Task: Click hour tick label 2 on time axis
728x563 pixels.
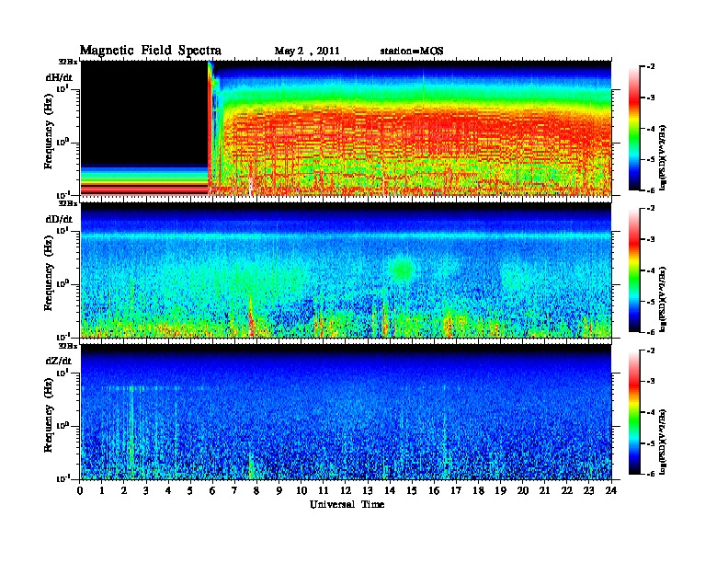Action: click(124, 491)
